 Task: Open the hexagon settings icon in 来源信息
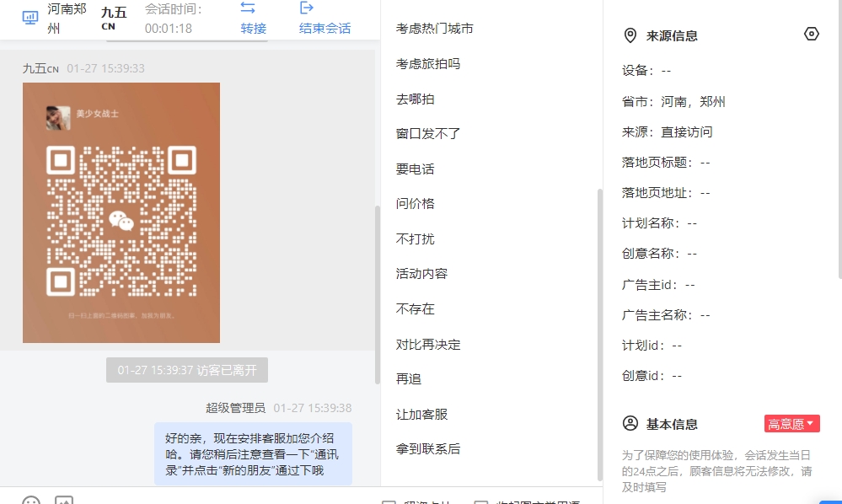[812, 34]
